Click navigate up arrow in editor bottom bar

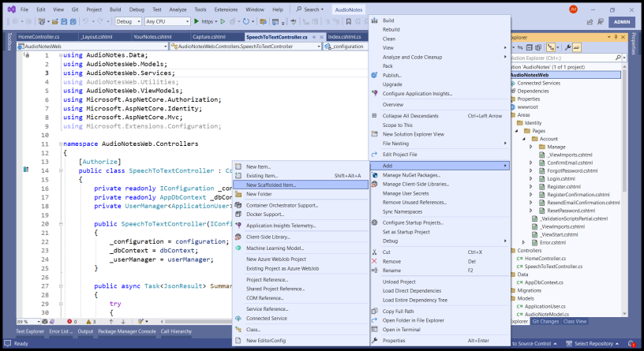[x=111, y=322]
